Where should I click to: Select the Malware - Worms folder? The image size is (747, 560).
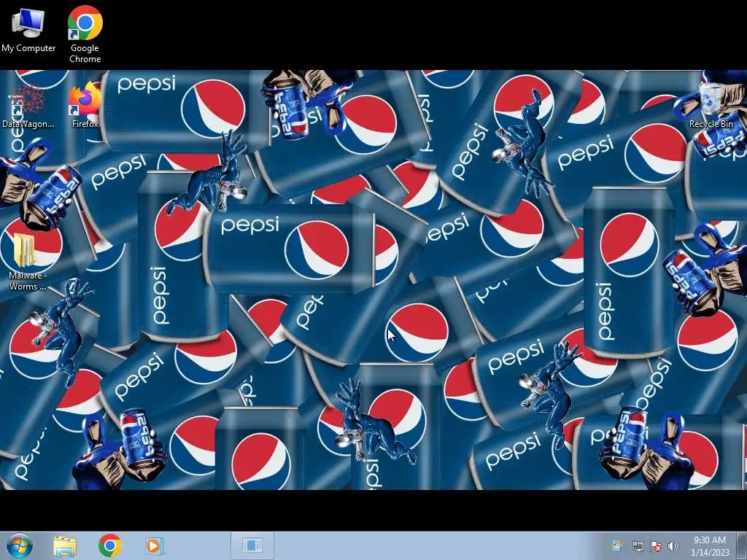tap(27, 262)
